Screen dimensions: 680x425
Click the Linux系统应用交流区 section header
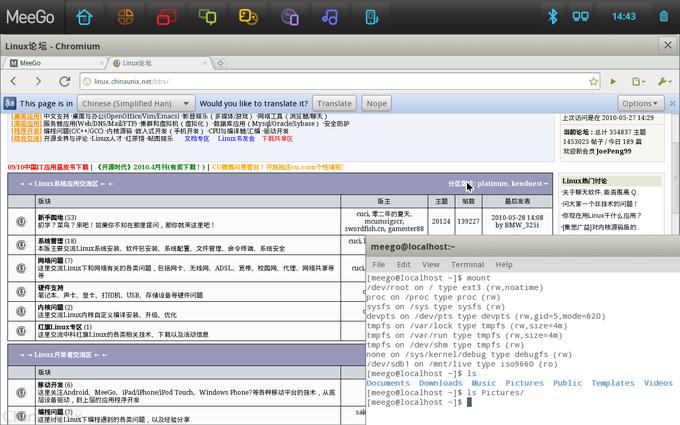[x=280, y=183]
